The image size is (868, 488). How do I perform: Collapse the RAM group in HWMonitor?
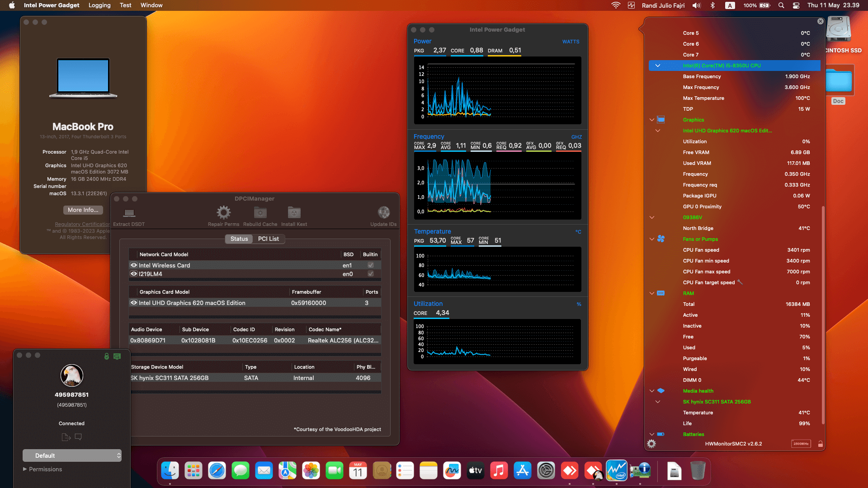coord(652,293)
